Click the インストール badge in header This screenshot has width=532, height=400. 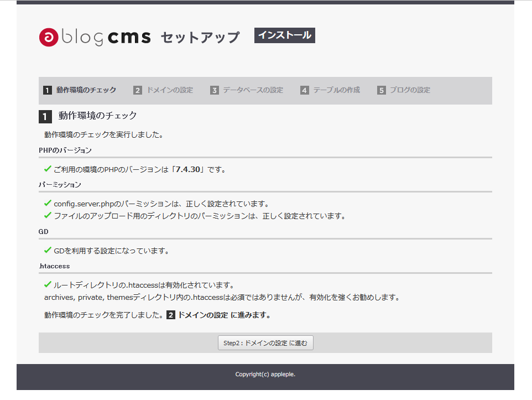285,35
